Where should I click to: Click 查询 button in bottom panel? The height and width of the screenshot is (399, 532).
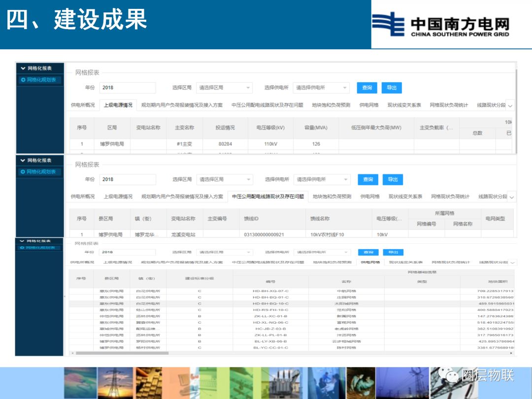point(368,252)
